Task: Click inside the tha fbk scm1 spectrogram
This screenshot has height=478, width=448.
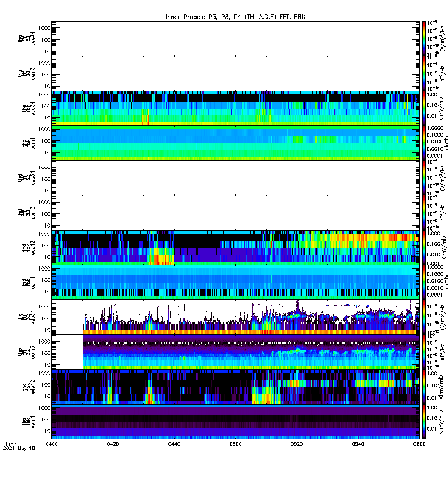Action: point(235,143)
